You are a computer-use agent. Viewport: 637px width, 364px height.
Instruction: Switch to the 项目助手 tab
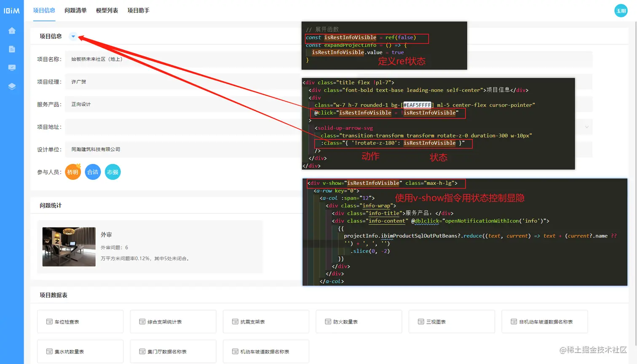pos(139,11)
